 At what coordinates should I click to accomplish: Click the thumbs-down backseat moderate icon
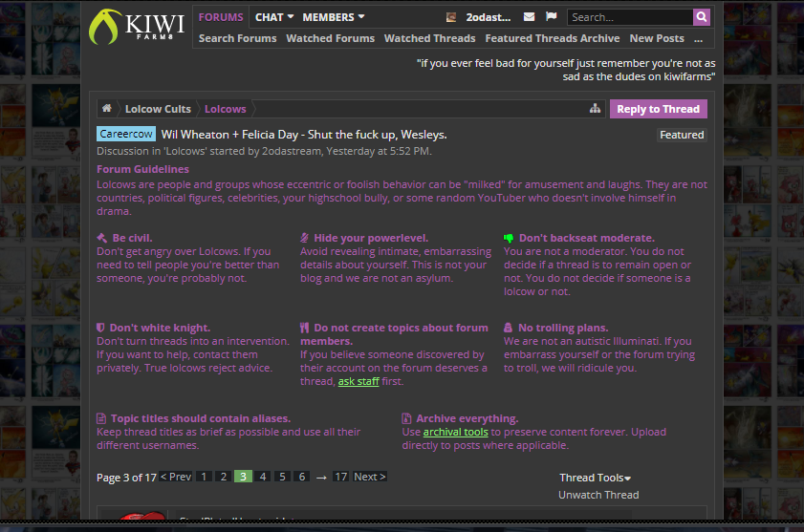click(509, 239)
